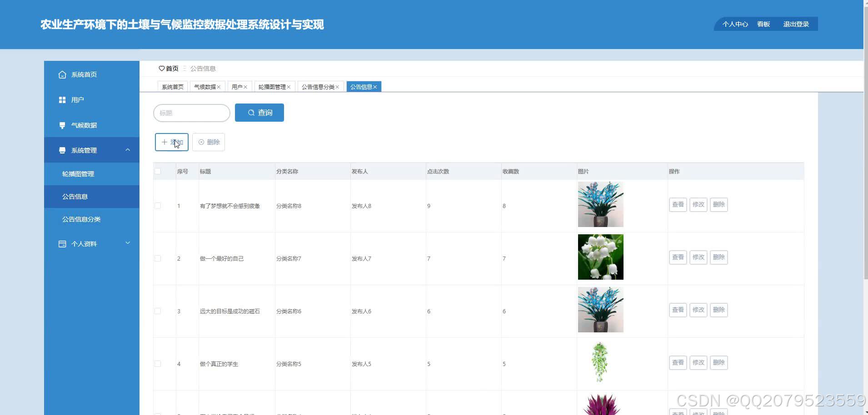868x415 pixels.
Task: Select the home icon beside 系统首页 in sidebar
Action: click(62, 74)
